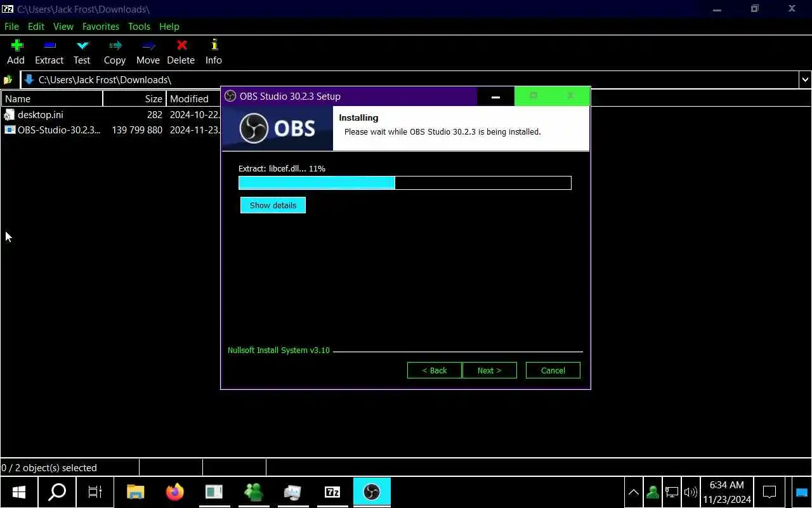The image size is (812, 508).
Task: Expand the address bar path dropdown
Action: click(804, 80)
